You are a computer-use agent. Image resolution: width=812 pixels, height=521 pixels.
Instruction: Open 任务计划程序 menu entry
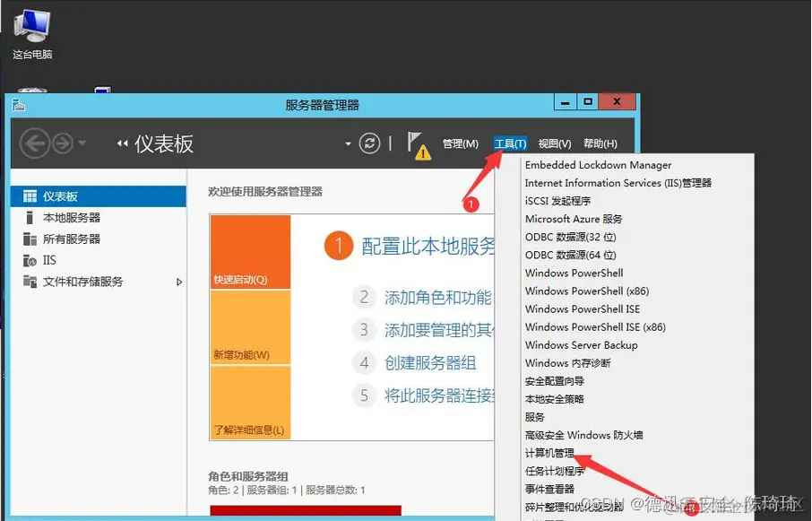[x=555, y=472]
